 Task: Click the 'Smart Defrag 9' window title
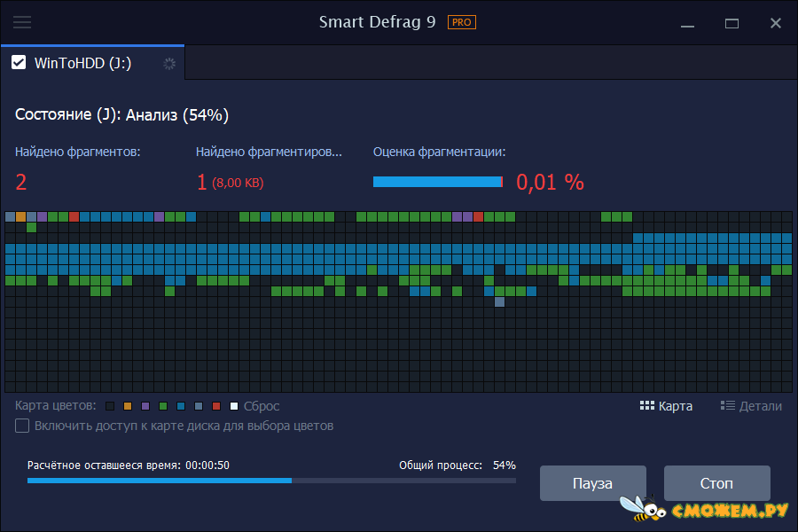pyautogui.click(x=377, y=22)
